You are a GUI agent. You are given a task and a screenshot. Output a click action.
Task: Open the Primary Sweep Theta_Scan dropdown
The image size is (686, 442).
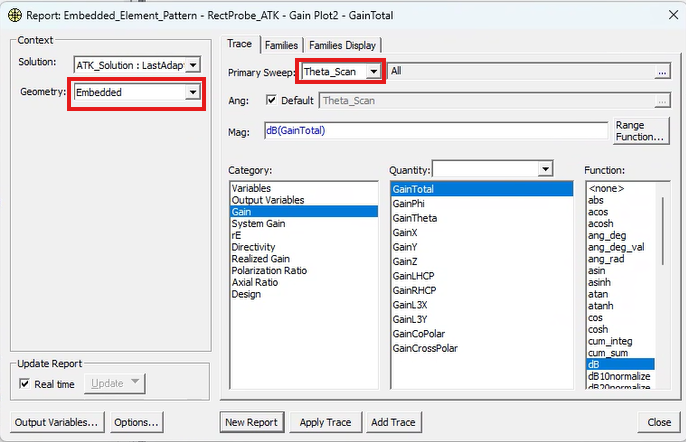click(373, 72)
